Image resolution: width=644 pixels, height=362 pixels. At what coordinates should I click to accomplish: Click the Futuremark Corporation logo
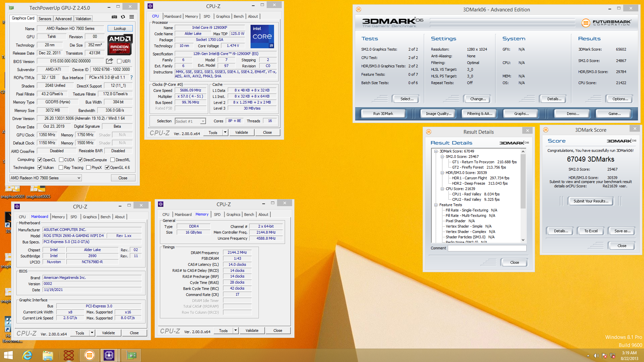point(606,23)
